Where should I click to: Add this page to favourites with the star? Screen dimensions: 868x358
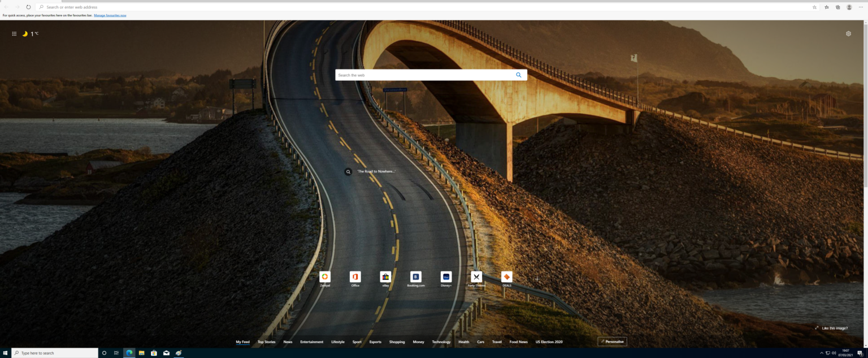(x=814, y=6)
